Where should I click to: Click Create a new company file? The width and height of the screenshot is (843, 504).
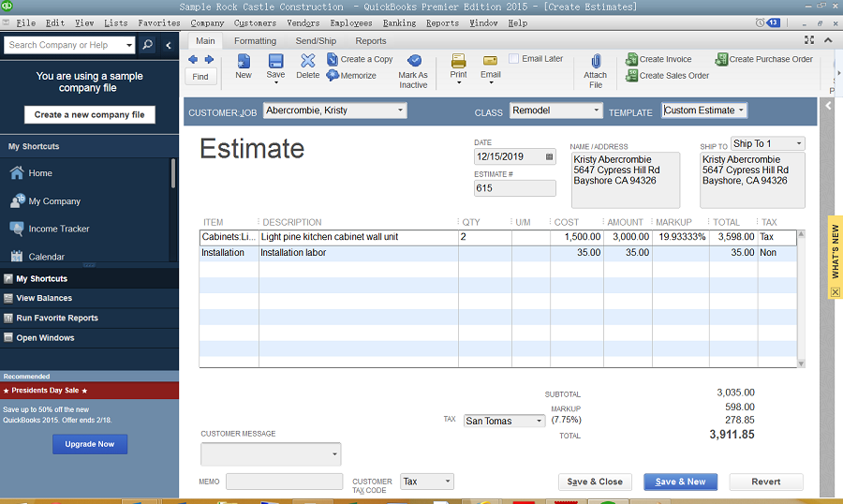coord(89,114)
